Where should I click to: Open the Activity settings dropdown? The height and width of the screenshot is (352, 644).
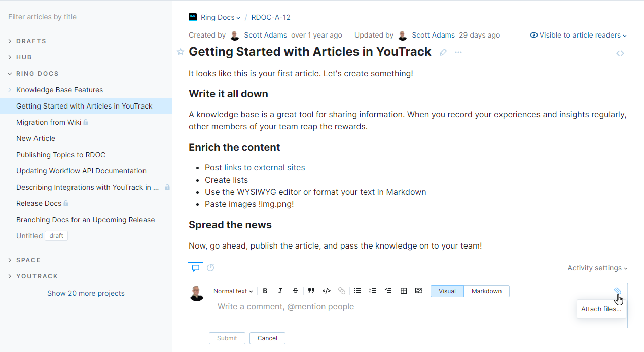click(x=597, y=267)
